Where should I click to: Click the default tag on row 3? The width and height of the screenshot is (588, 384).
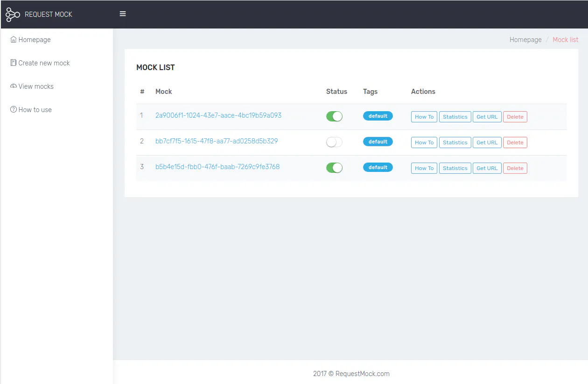point(378,167)
